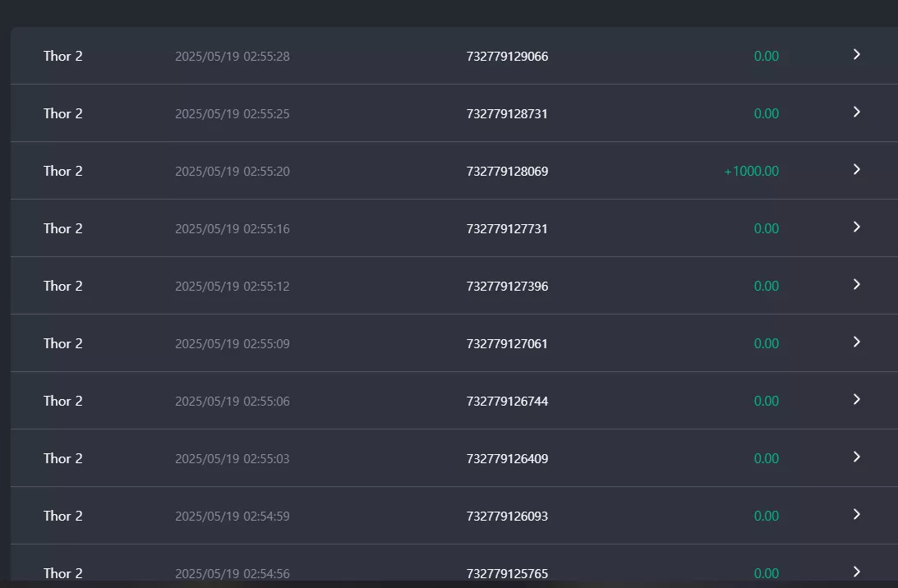Show details chevron for 732779127061
This screenshot has width=898, height=588.
click(x=857, y=342)
